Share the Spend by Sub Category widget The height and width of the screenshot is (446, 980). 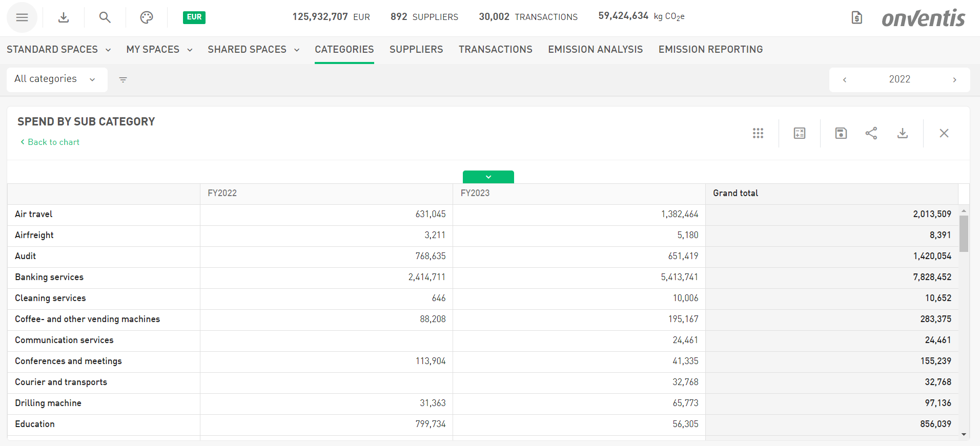tap(871, 133)
